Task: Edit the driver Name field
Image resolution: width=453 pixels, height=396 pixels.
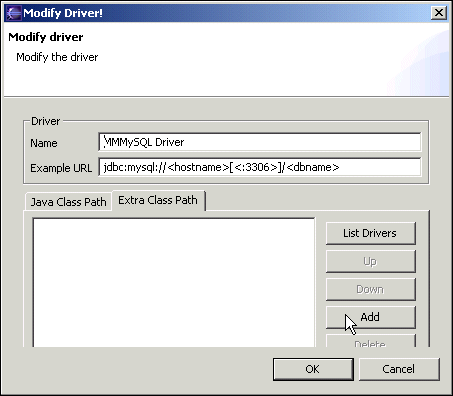Action: pos(260,142)
